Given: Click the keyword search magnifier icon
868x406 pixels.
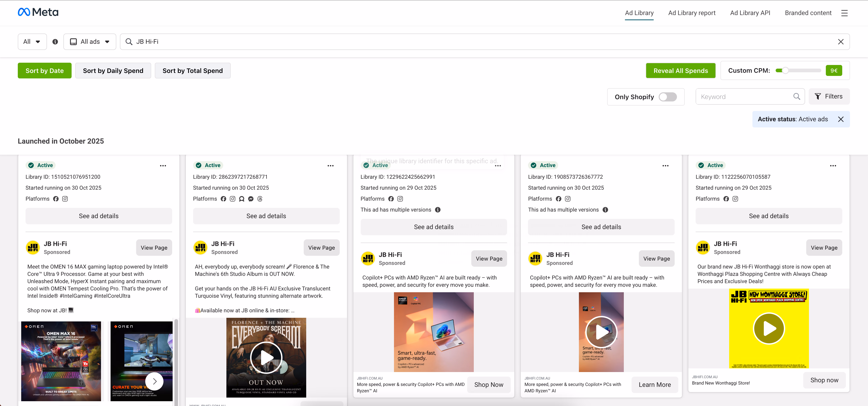Looking at the screenshot, I should (x=797, y=97).
